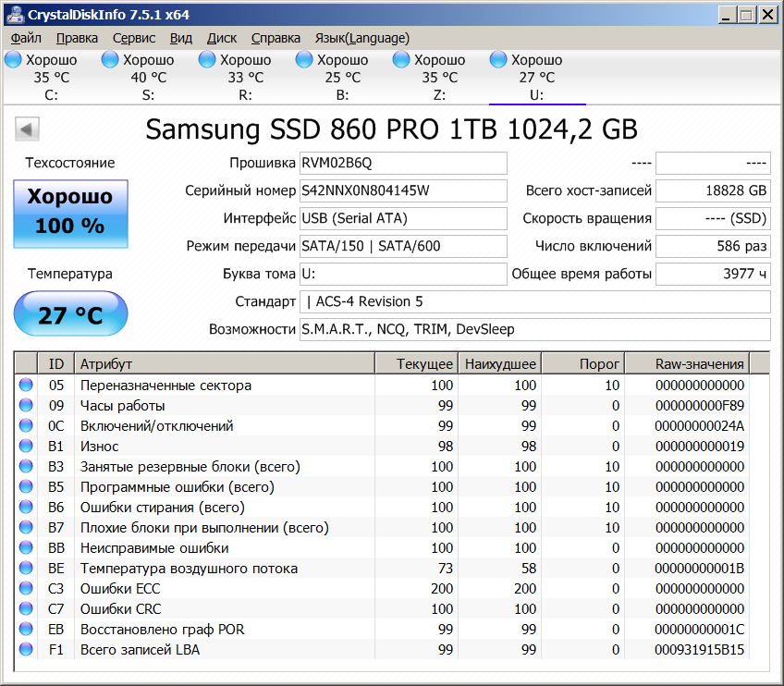
Task: Click status orb of attribute BB row
Action: pos(26,547)
